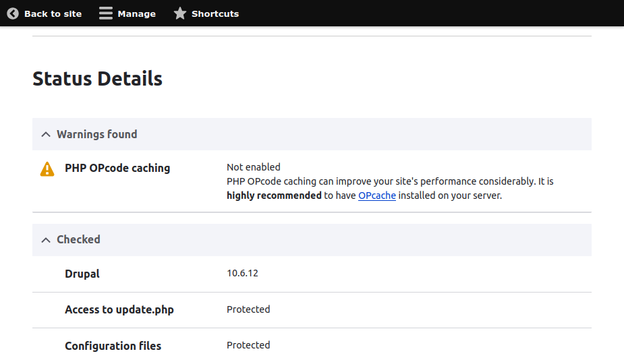
Task: Click Protected value for Access to update.php
Action: click(248, 309)
